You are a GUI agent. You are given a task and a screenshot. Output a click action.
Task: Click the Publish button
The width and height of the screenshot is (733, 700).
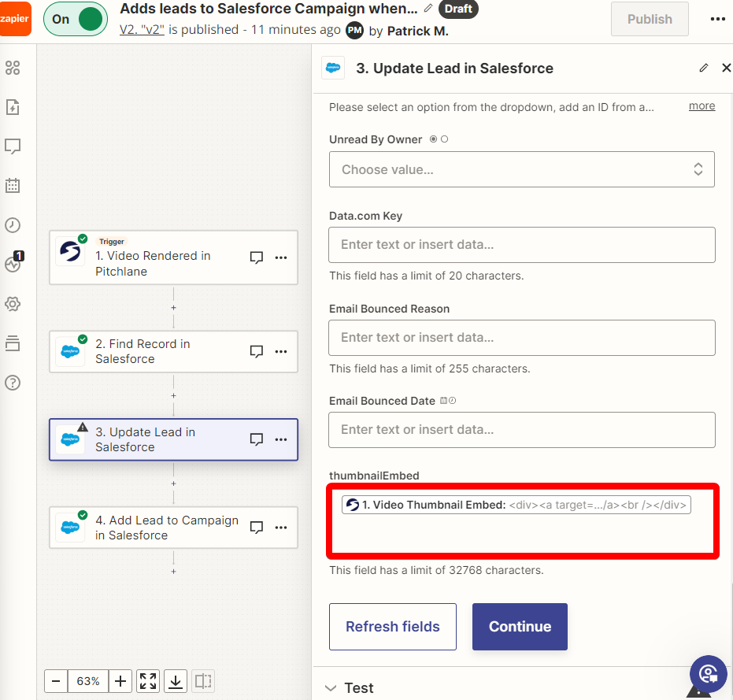650,19
